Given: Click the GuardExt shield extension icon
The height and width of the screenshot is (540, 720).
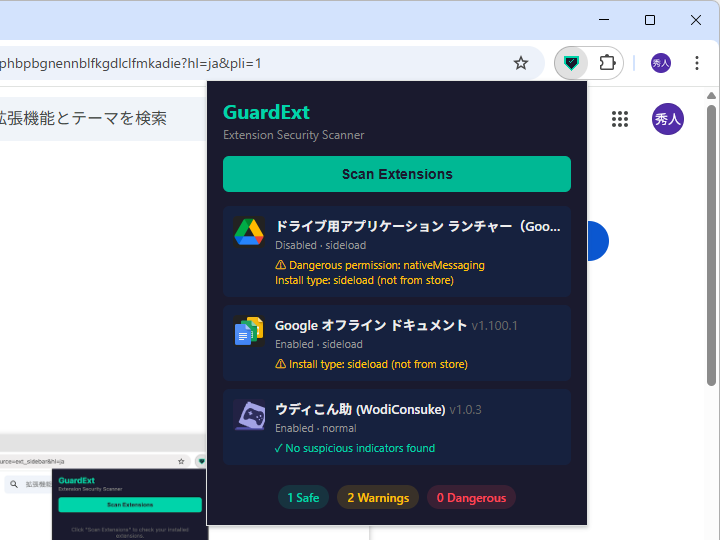Looking at the screenshot, I should [x=571, y=63].
